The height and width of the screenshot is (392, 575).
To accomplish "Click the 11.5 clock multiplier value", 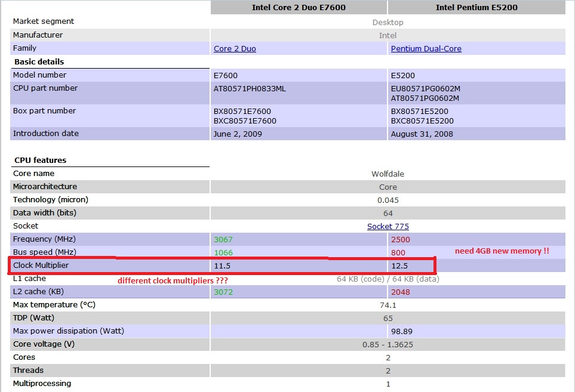I will tap(222, 266).
